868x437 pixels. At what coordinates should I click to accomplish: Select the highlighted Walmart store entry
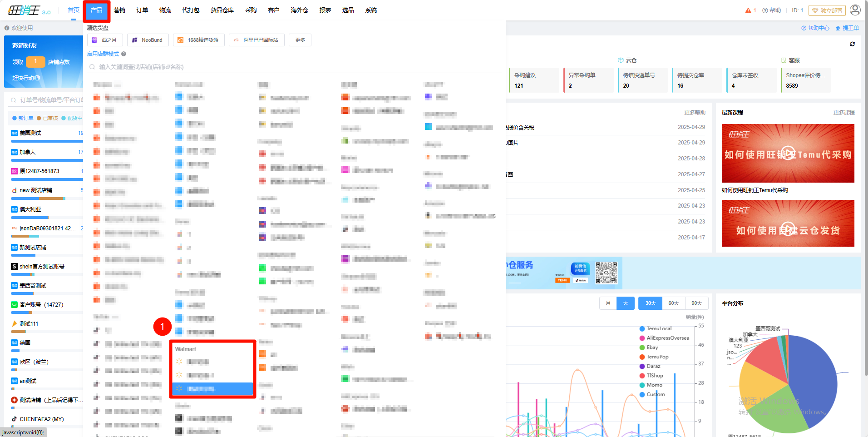212,389
